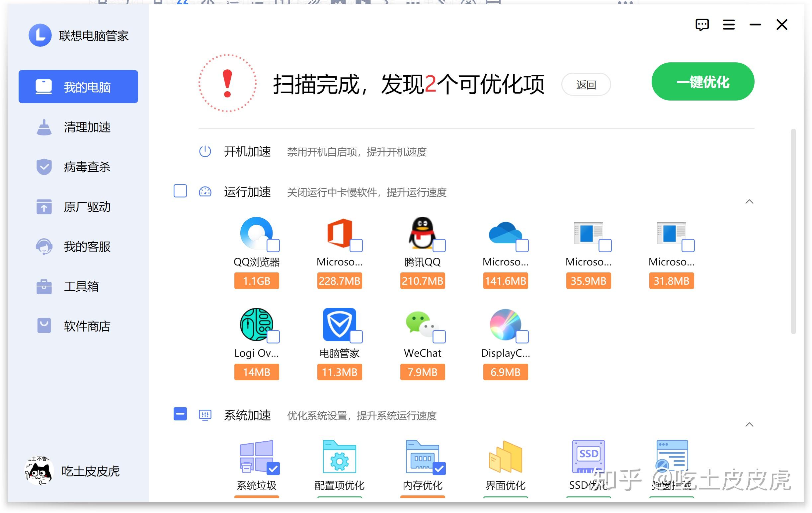Click the 11.3MB size badge
The width and height of the screenshot is (812, 513).
[x=340, y=372]
